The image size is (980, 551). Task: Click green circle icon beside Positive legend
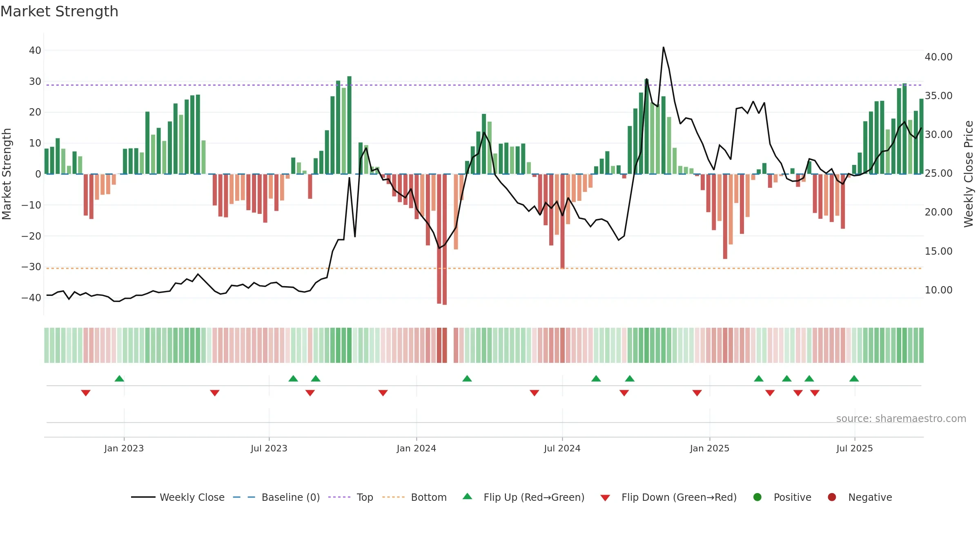[x=757, y=497]
